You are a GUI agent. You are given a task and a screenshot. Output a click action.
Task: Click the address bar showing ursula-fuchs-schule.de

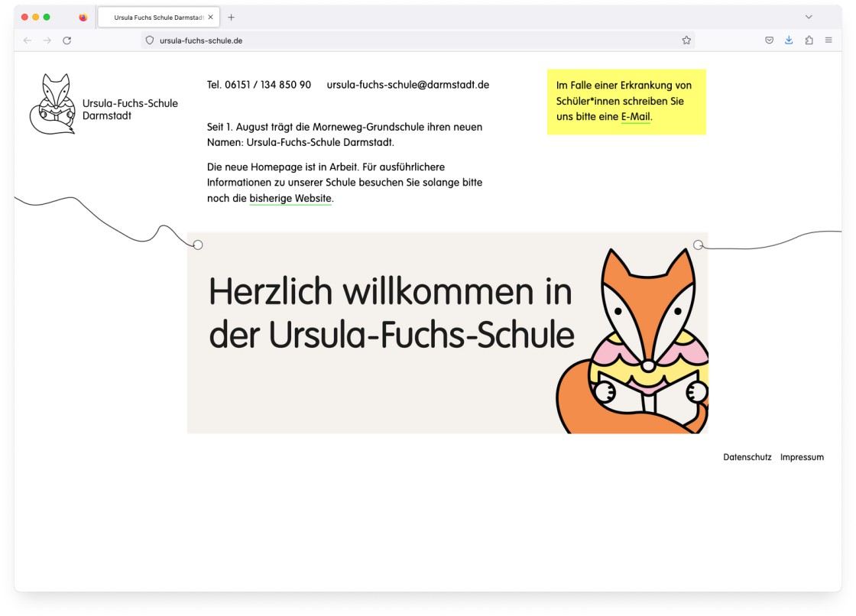tap(417, 41)
